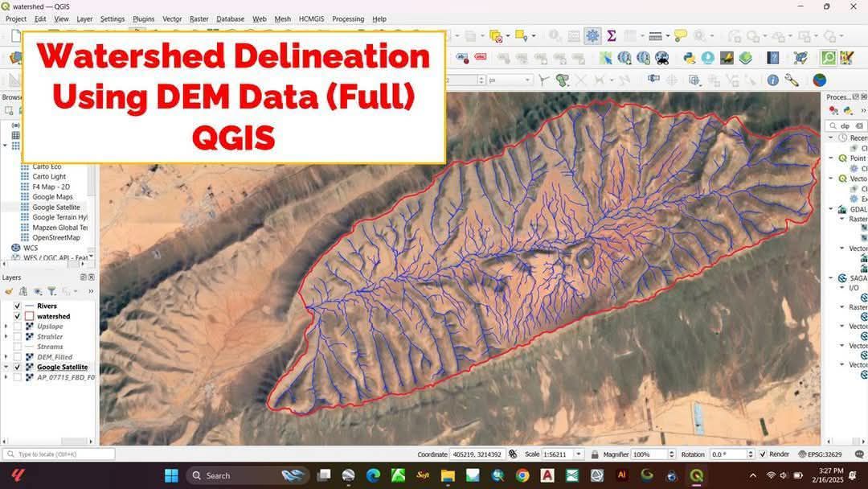
Task: Click the Measure Line ruler tool
Action: click(x=655, y=36)
